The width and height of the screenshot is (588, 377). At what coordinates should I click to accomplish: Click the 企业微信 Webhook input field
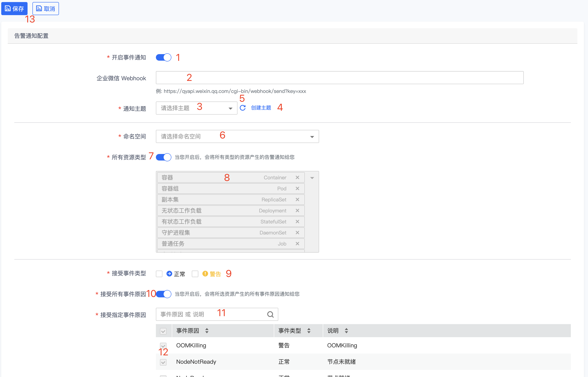[339, 78]
